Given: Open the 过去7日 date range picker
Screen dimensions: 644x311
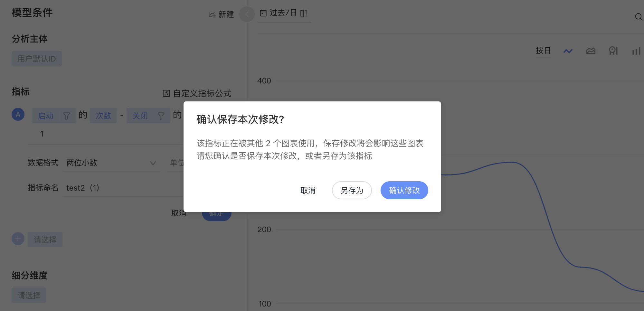Looking at the screenshot, I should 284,13.
